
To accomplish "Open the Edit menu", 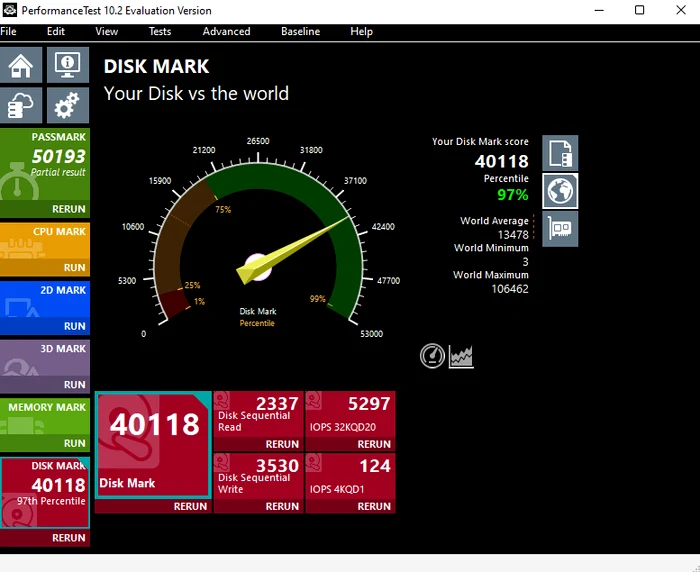I will [56, 32].
